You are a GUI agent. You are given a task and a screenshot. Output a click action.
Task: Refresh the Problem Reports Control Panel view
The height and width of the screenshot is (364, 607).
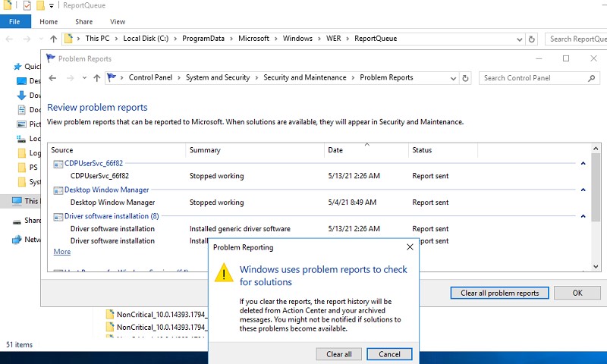point(465,78)
